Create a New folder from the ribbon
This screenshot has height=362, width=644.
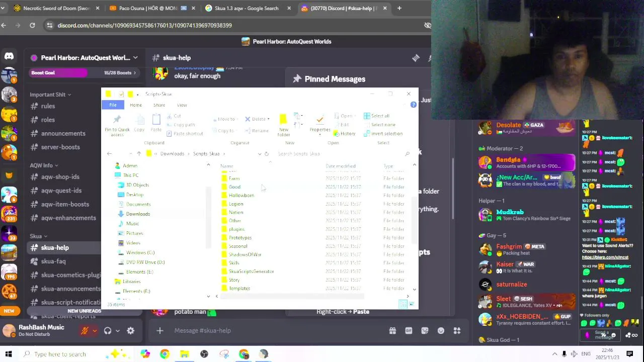point(283,125)
